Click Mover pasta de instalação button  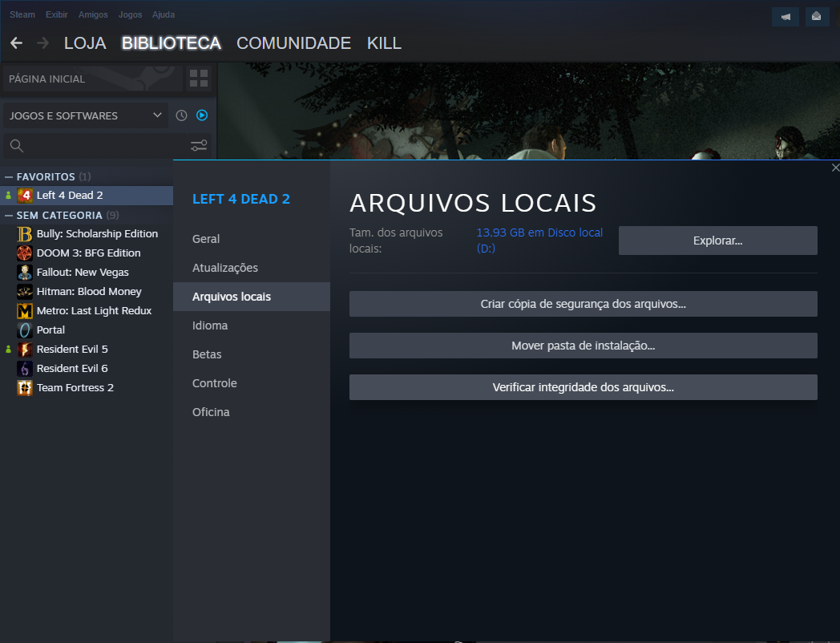(584, 346)
